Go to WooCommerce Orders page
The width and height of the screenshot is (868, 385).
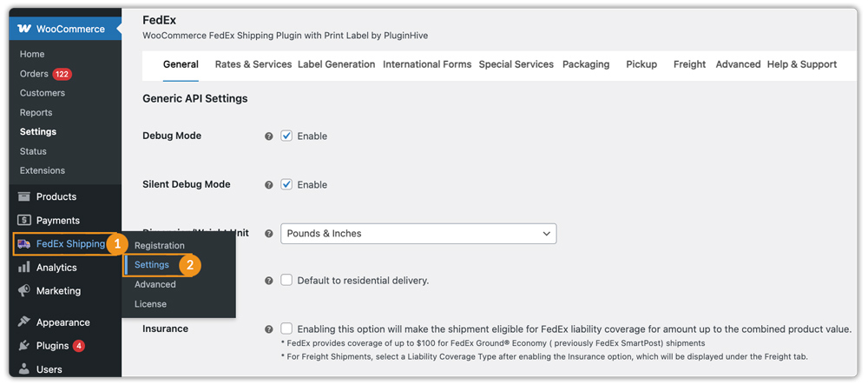(35, 74)
